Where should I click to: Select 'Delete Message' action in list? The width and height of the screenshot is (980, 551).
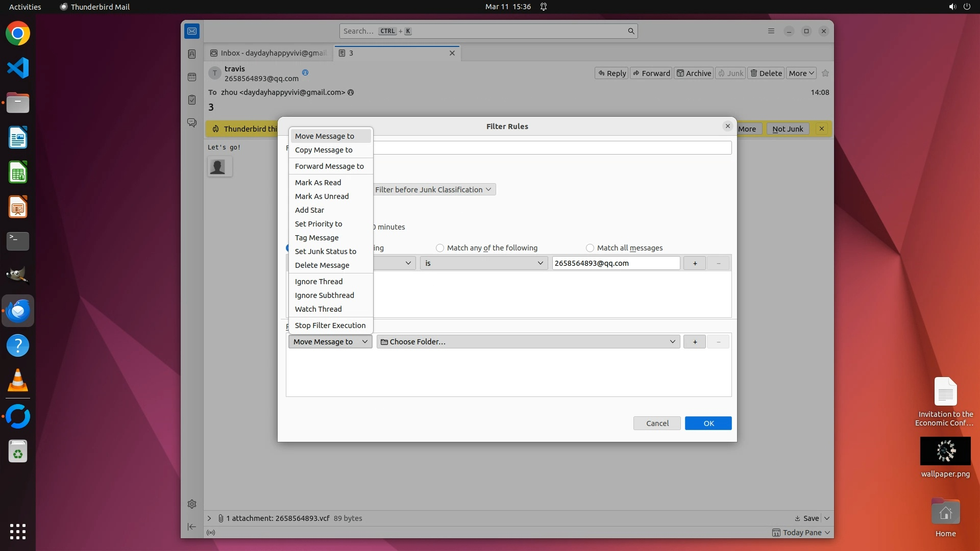(x=322, y=265)
